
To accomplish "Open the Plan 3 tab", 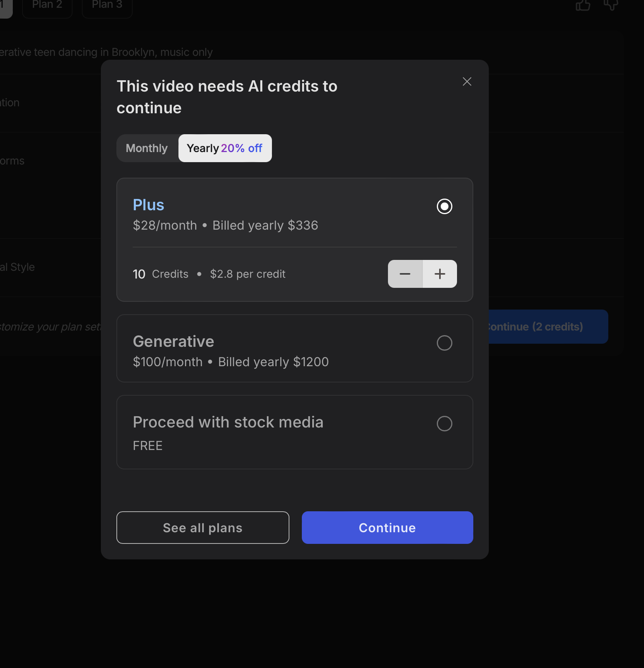I will pos(107,5).
